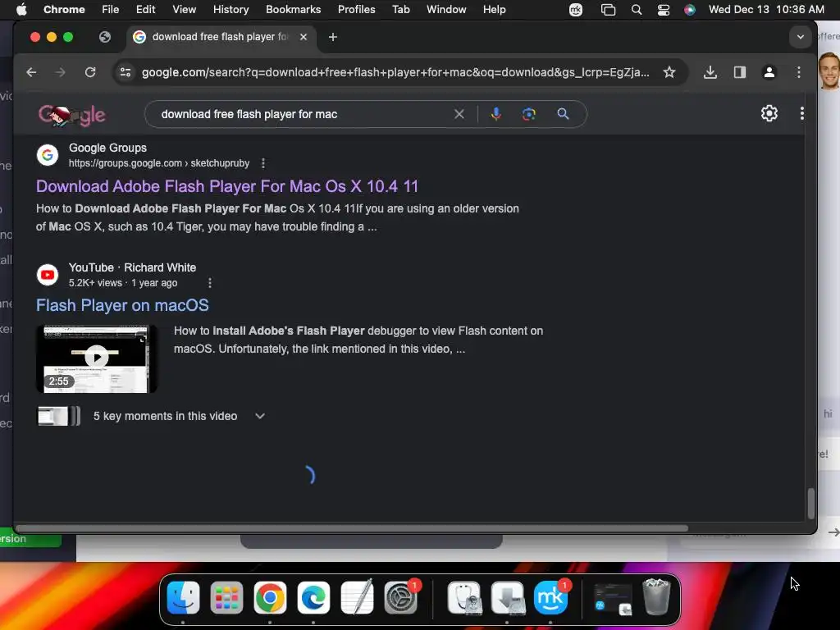Open Microsoft Edge from the Dock
The width and height of the screenshot is (840, 630).
tap(313, 598)
